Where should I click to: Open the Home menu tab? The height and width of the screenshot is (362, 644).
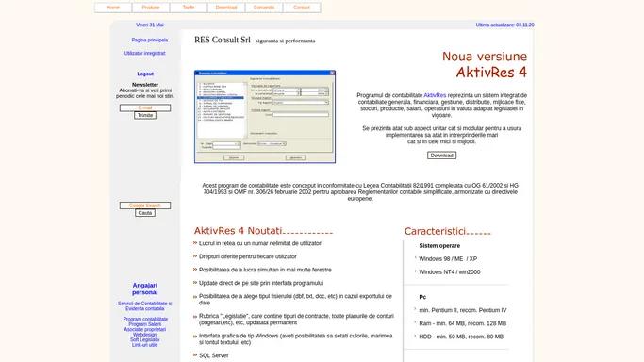point(113,8)
